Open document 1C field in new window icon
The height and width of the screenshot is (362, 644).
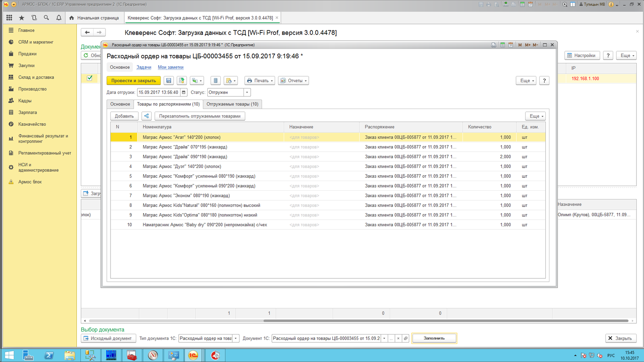click(406, 338)
